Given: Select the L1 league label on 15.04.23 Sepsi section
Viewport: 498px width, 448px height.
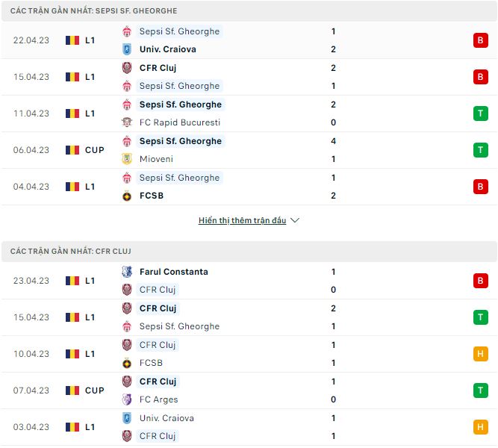Looking at the screenshot, I should (90, 77).
